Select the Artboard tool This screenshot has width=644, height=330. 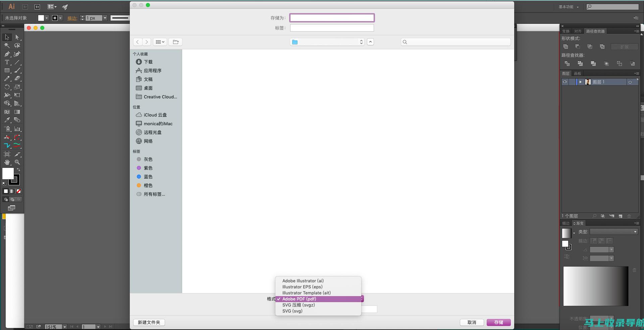click(7, 154)
